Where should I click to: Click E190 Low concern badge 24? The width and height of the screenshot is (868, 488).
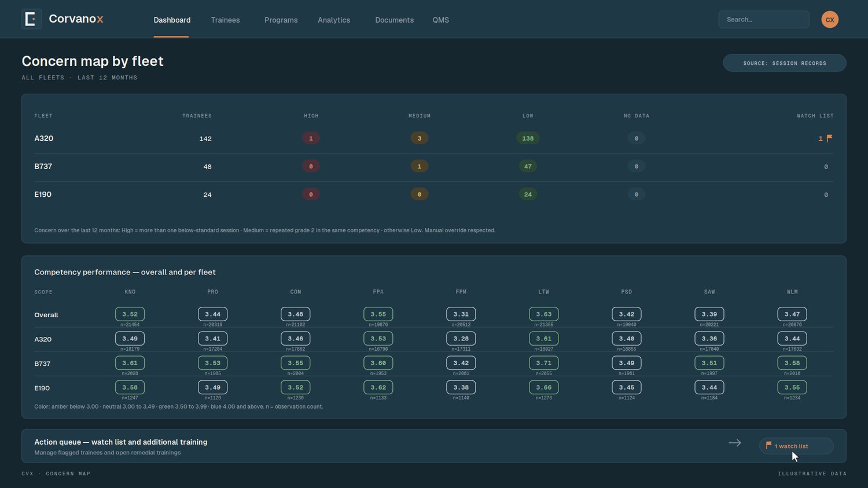[x=528, y=195]
